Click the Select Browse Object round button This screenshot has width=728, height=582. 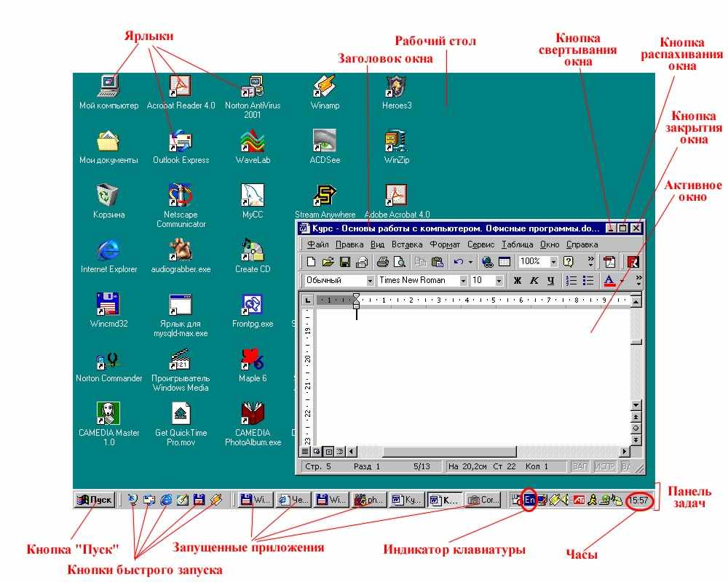636,428
